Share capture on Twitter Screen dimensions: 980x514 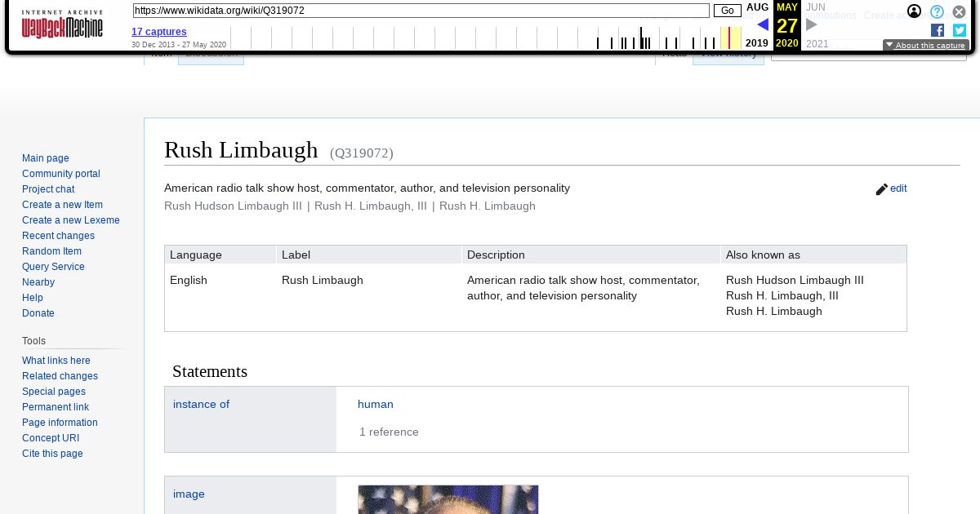(x=960, y=30)
